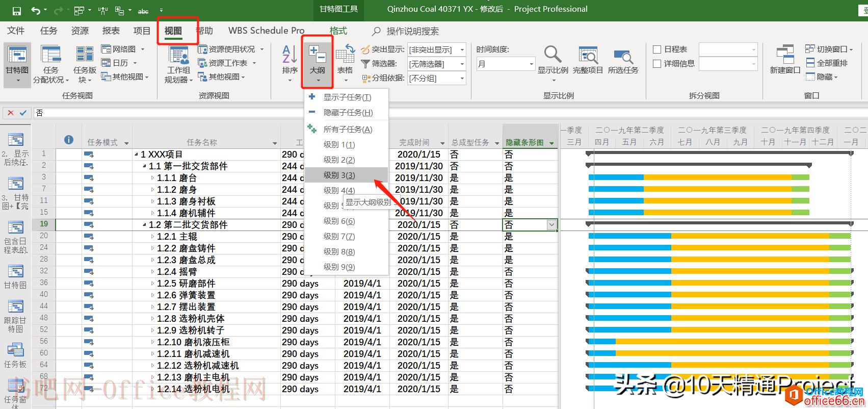Click the 隐藏 (Hide) window button
The width and height of the screenshot is (868, 409).
coord(822,76)
